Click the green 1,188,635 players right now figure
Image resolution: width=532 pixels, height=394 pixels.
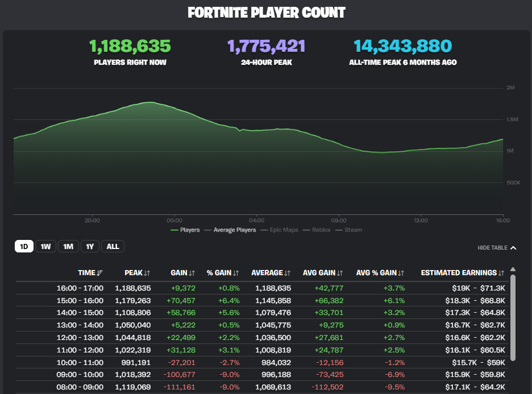coord(130,46)
